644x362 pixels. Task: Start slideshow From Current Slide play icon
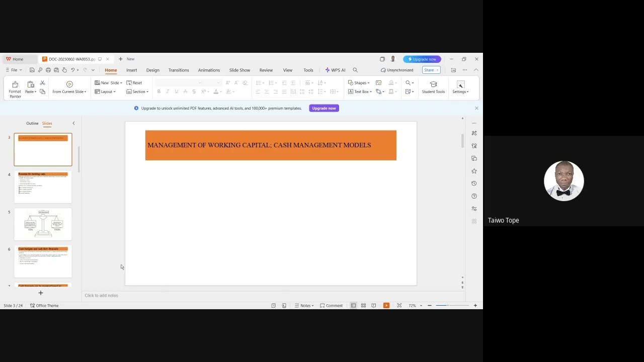click(x=69, y=84)
